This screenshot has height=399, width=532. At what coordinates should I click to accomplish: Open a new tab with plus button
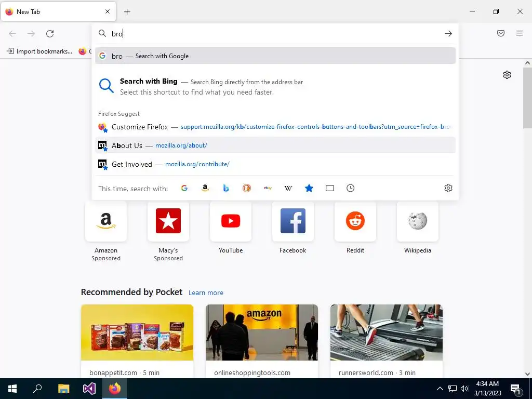click(127, 12)
